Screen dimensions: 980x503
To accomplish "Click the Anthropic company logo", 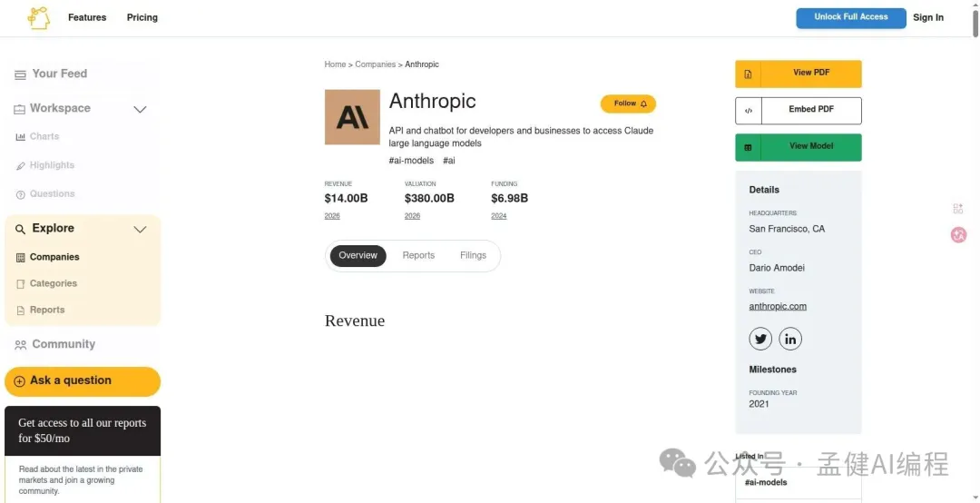I will (x=352, y=117).
